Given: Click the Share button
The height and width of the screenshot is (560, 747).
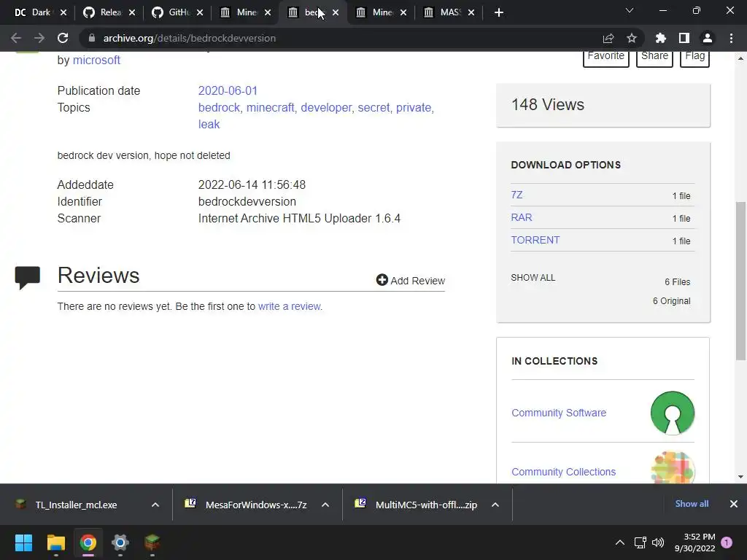Looking at the screenshot, I should coord(654,58).
